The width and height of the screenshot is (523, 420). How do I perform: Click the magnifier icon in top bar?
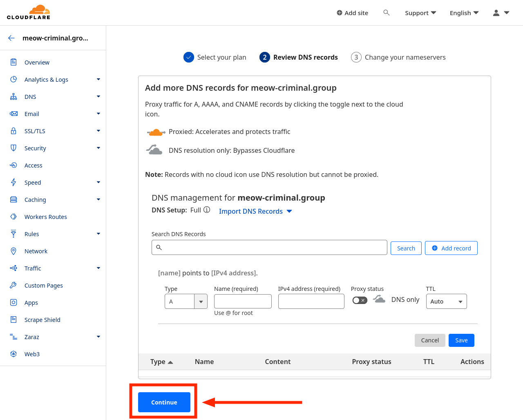pos(387,13)
